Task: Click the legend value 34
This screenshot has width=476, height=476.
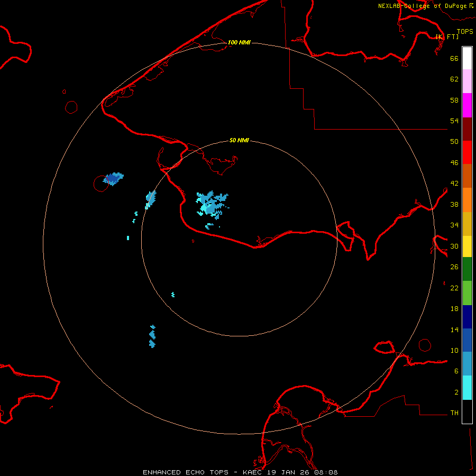Action: (x=454, y=225)
